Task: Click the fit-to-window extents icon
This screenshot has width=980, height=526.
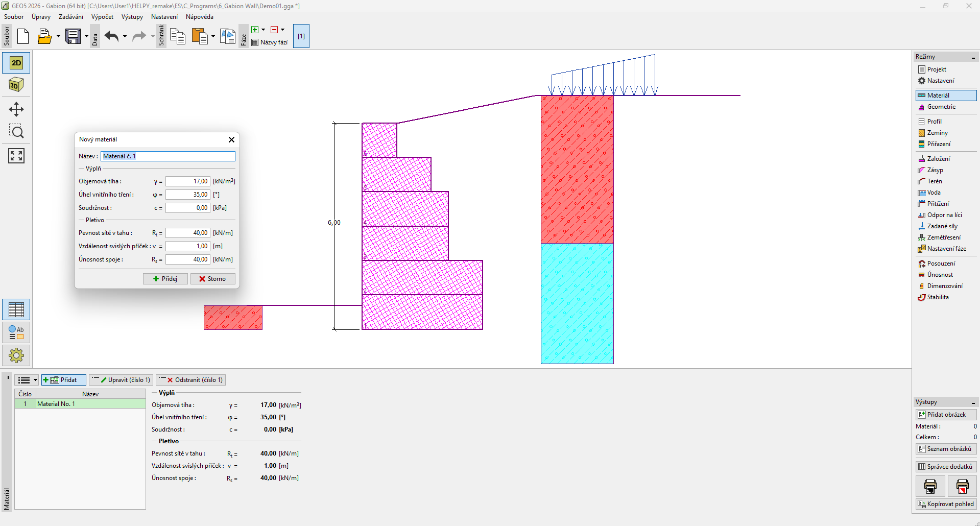Action: click(16, 156)
